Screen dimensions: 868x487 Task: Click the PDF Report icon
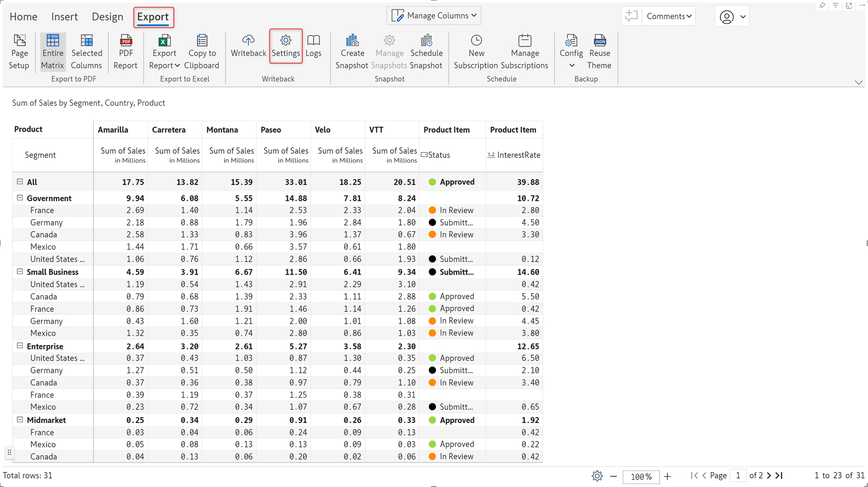(x=125, y=40)
